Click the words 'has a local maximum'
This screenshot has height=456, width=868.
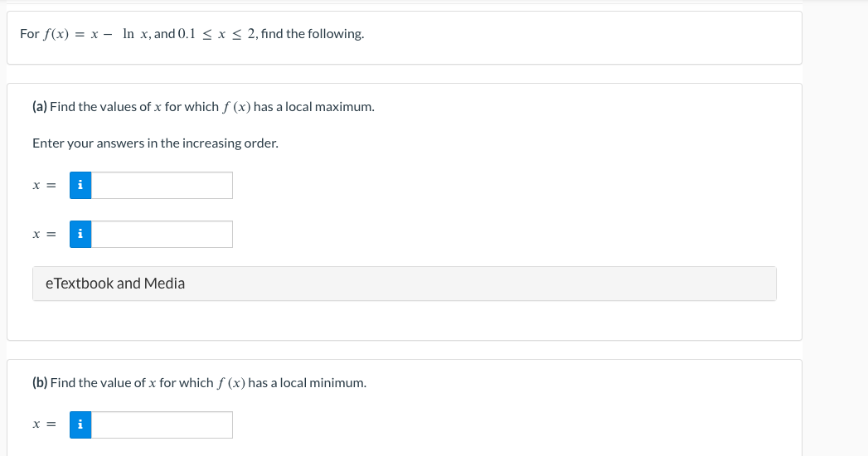[x=313, y=107]
